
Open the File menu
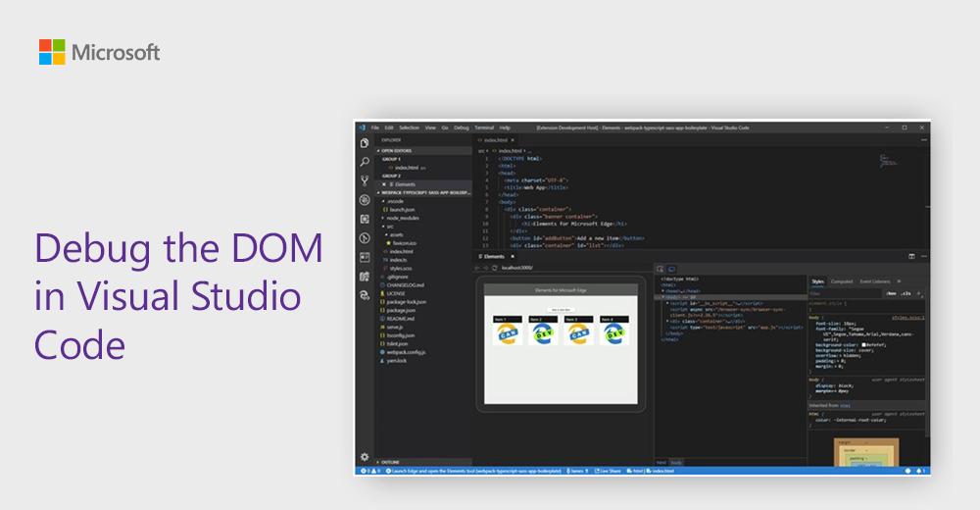point(375,127)
